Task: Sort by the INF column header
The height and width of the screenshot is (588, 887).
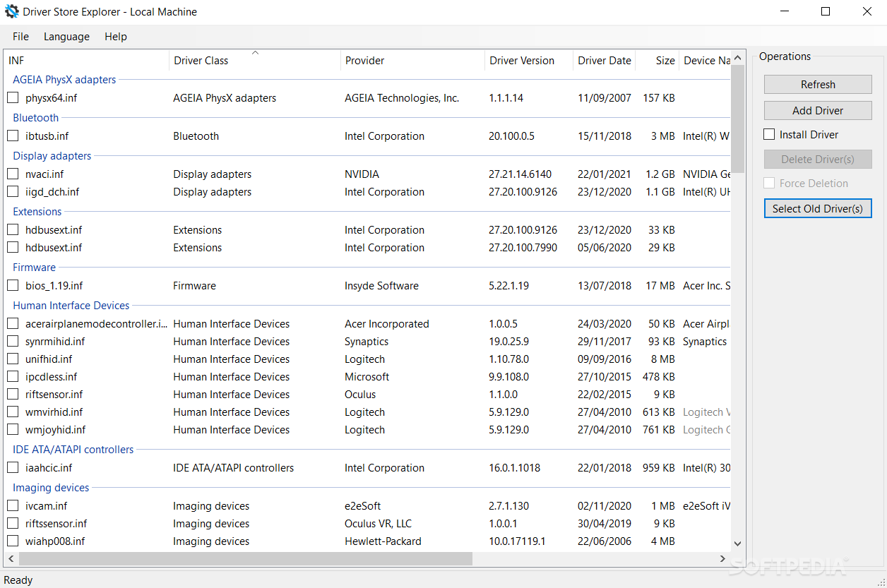Action: 87,61
